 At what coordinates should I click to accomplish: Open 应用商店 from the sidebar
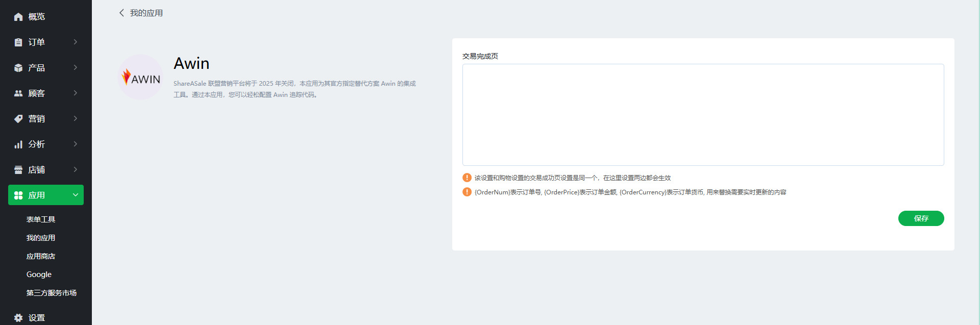(41, 256)
